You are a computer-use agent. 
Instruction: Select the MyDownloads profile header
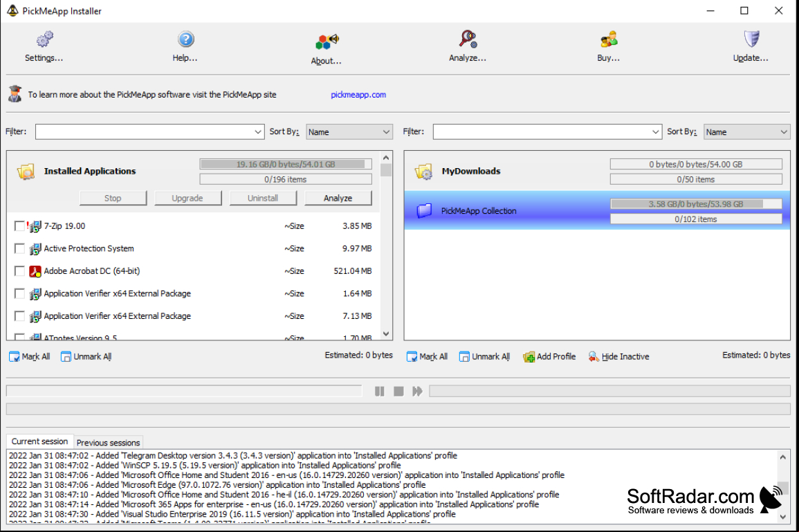[597, 171]
